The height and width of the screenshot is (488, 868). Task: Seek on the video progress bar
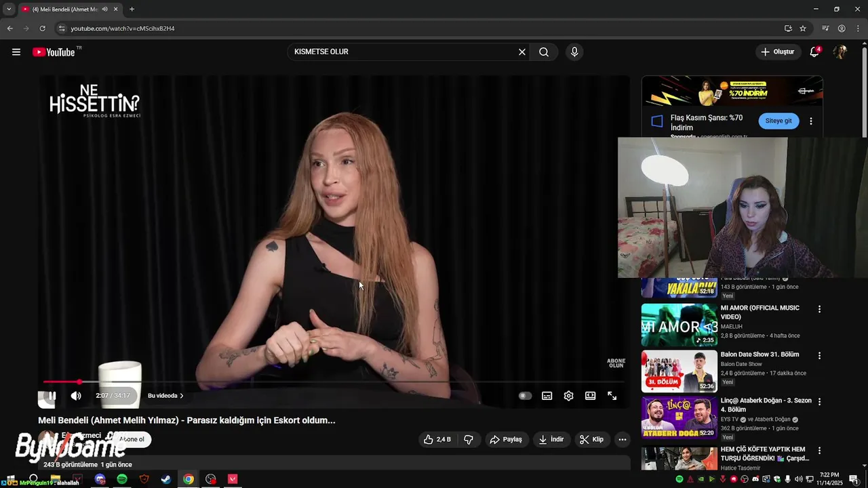[x=334, y=382]
